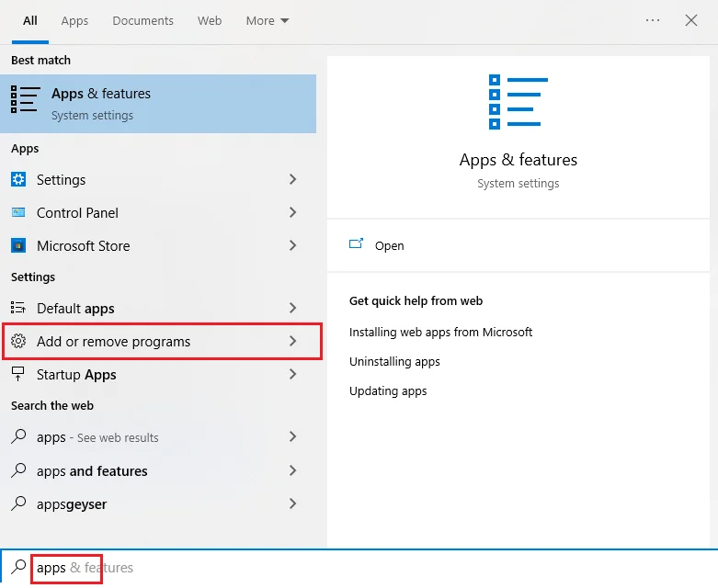This screenshot has width=718, height=588.
Task: Open the three-dots options menu
Action: (x=653, y=20)
